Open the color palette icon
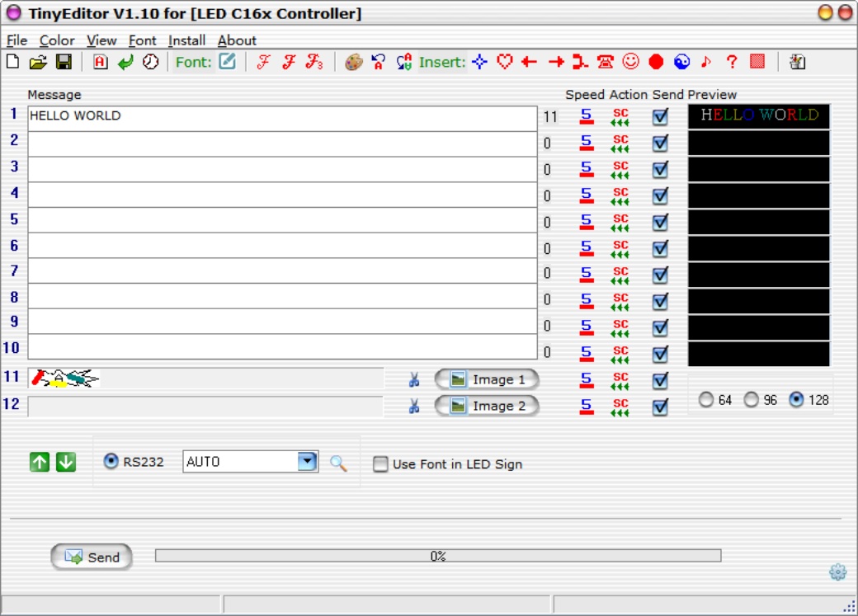Image resolution: width=858 pixels, height=616 pixels. click(x=353, y=62)
